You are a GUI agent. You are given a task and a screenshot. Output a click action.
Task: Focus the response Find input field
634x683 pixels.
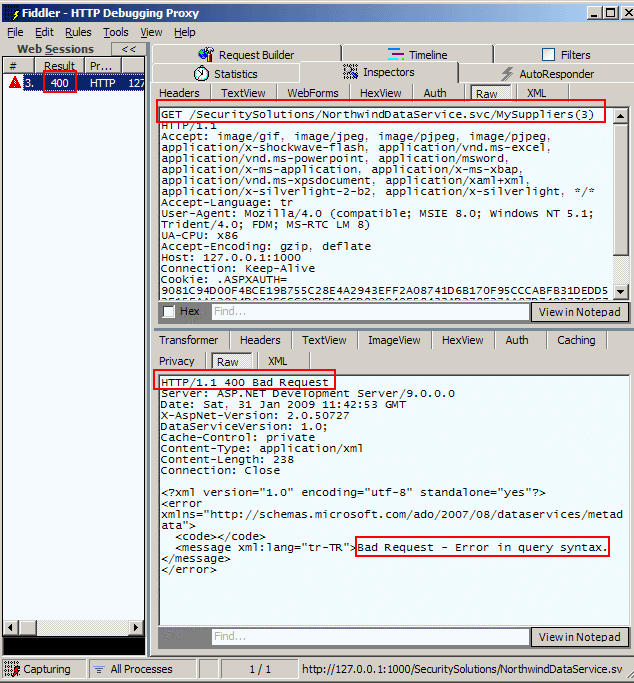(x=370, y=636)
